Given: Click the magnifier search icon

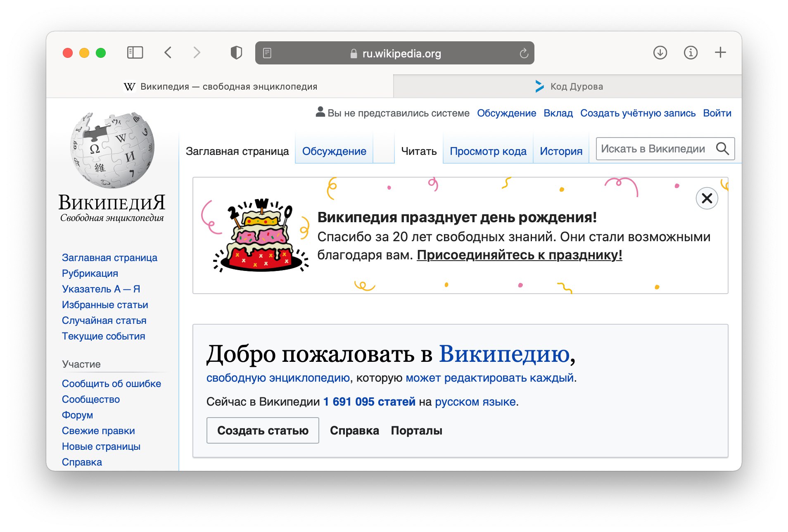Looking at the screenshot, I should tap(722, 149).
